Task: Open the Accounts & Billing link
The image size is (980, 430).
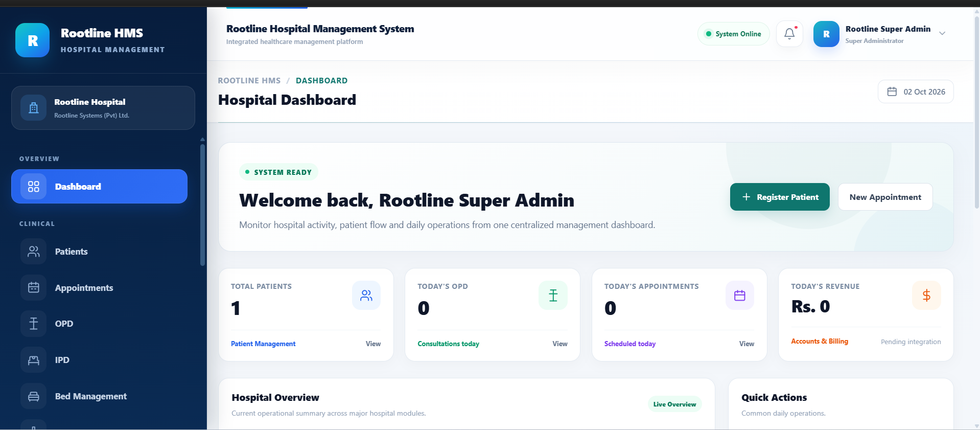Action: coord(820,341)
